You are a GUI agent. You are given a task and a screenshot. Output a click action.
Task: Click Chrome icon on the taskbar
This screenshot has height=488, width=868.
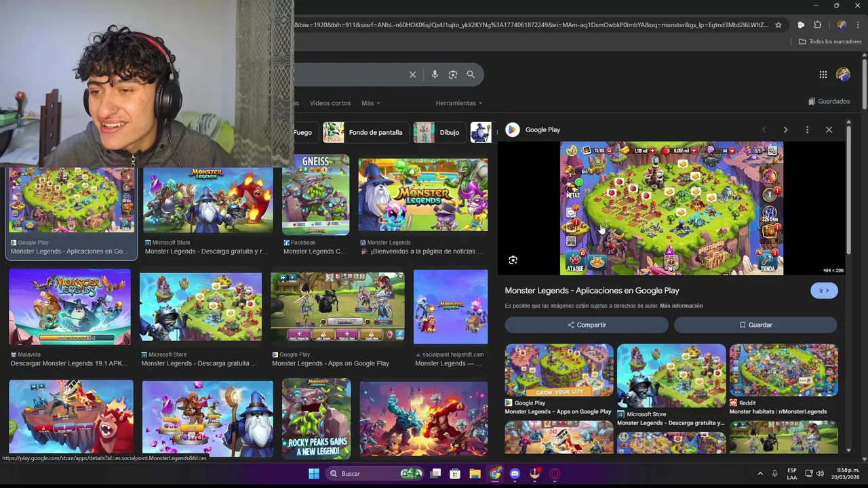tap(495, 474)
